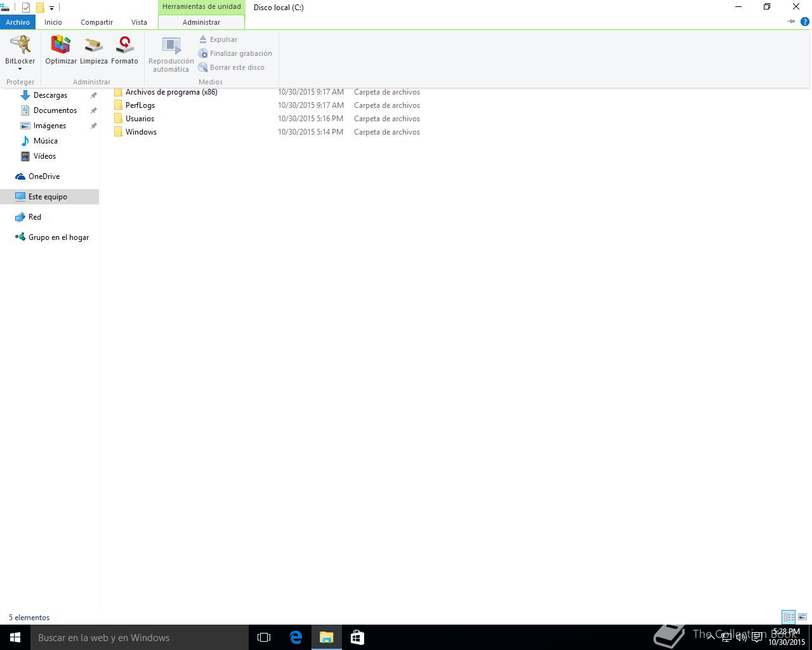
Task: Click the Usuarios folder icon
Action: [118, 119]
